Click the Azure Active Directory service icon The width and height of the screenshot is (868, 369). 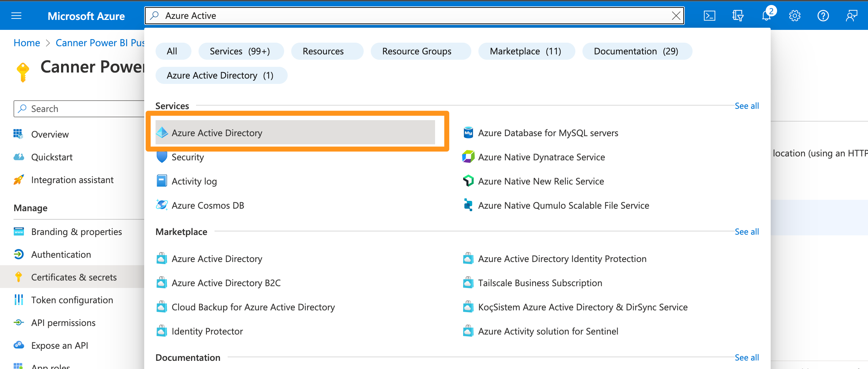pos(162,133)
